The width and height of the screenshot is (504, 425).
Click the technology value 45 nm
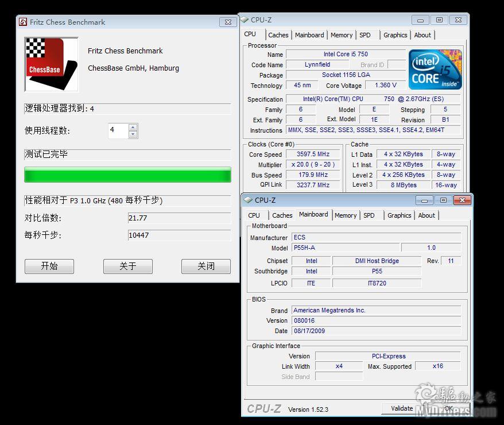pyautogui.click(x=302, y=85)
